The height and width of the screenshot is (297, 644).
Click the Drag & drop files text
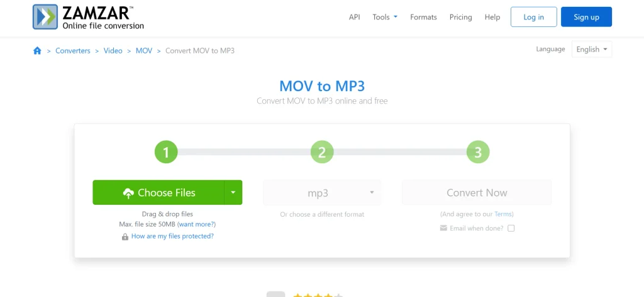167,214
